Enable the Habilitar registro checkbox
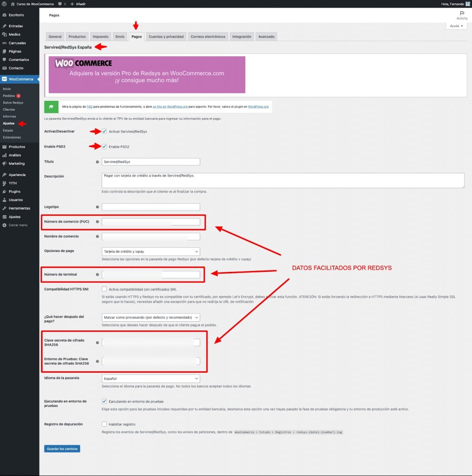 105,424
